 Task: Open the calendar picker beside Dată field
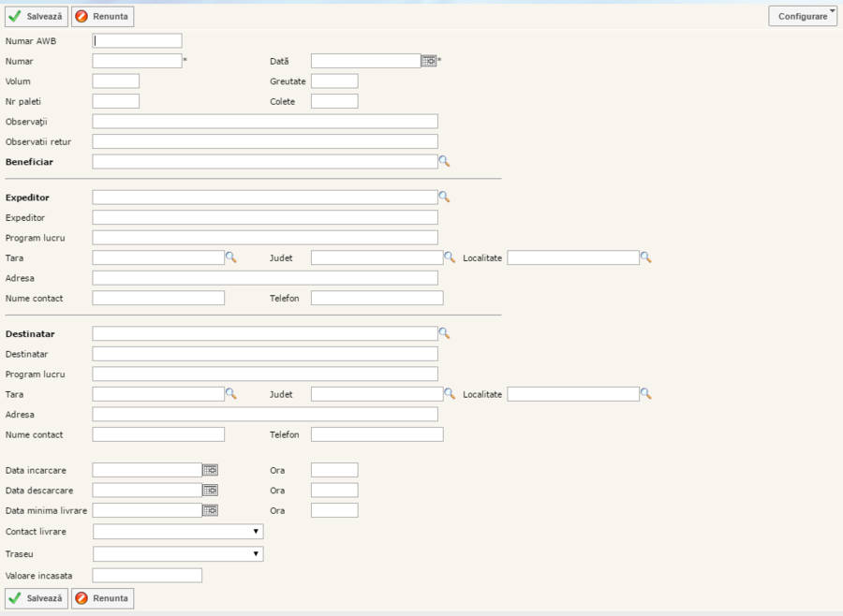(428, 61)
